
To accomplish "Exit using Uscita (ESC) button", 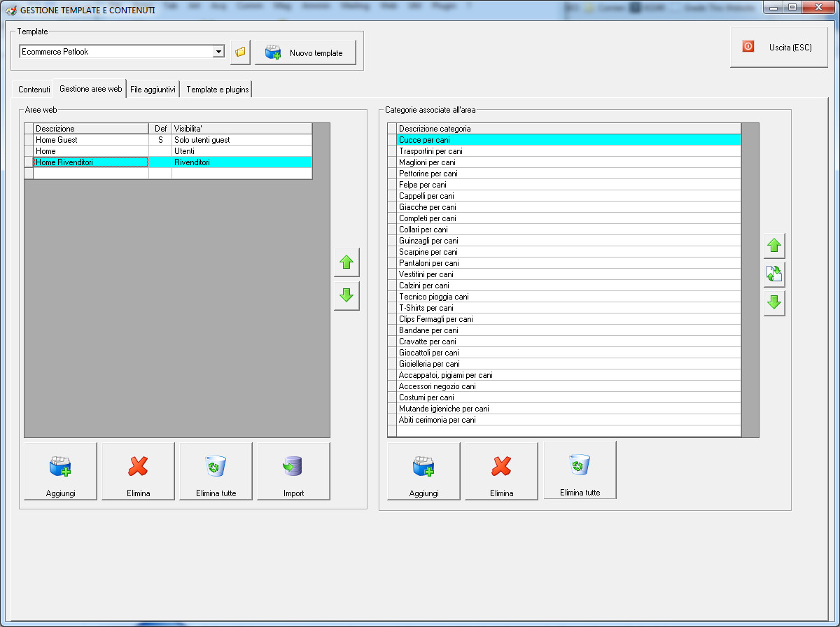I will (778, 47).
